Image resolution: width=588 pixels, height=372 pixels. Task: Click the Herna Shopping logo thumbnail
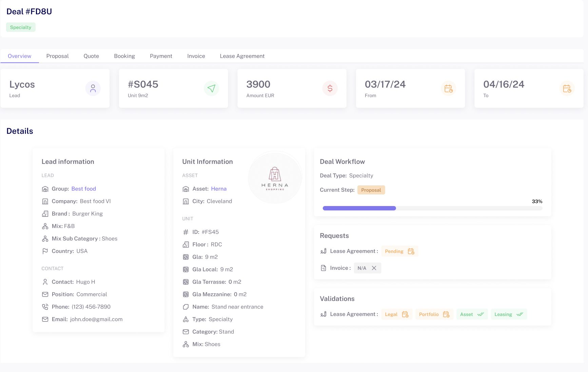[275, 178]
